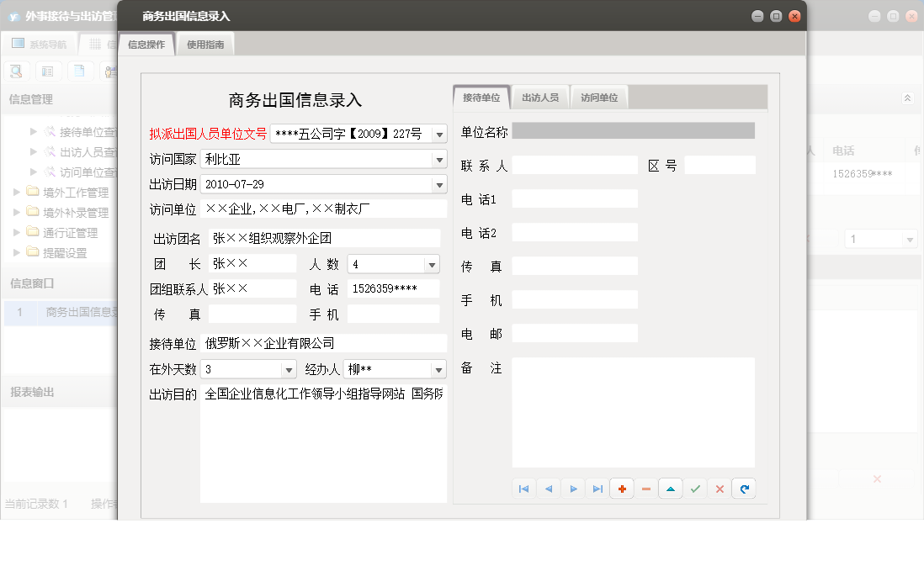The height and width of the screenshot is (576, 924).
Task: Click the teal up-triangle edit icon
Action: pos(671,489)
